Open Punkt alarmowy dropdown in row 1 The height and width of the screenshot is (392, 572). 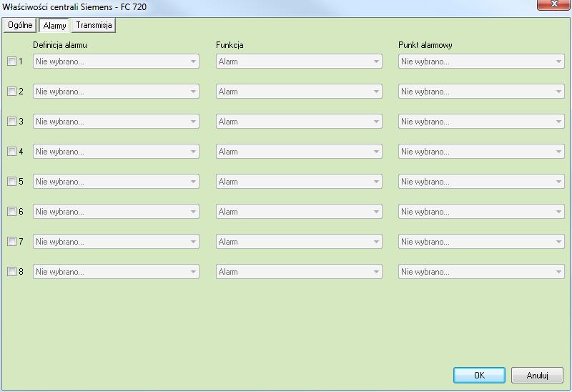point(481,62)
